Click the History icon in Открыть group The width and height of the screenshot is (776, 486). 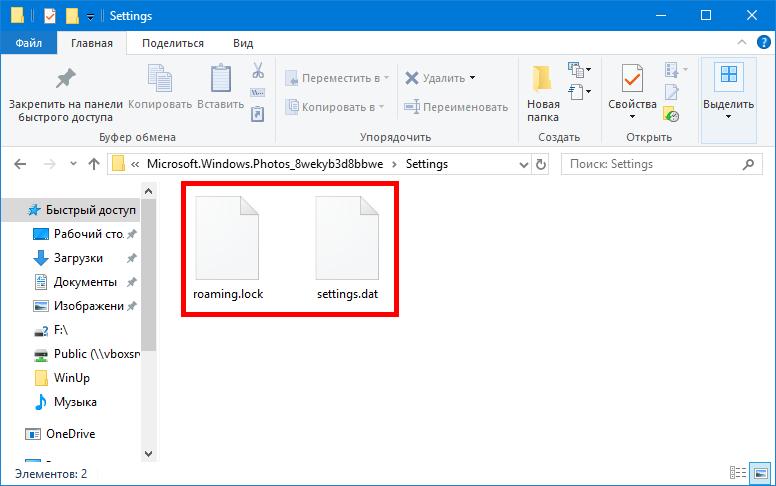point(671,114)
